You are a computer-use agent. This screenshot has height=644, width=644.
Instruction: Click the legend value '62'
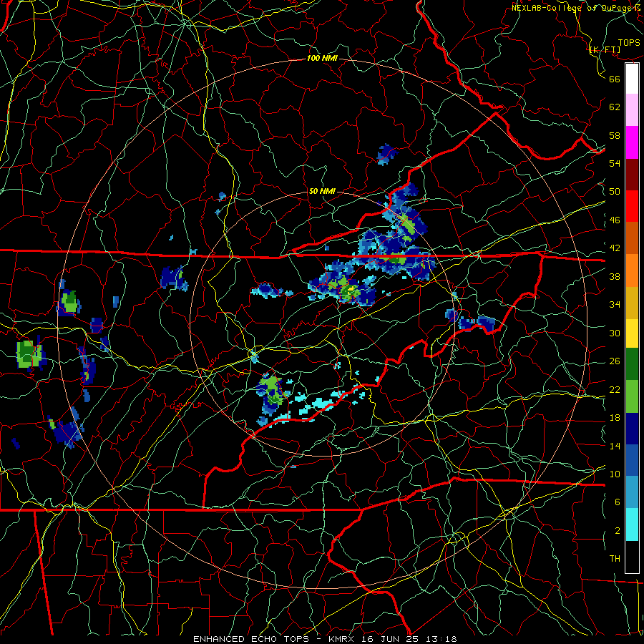(615, 107)
